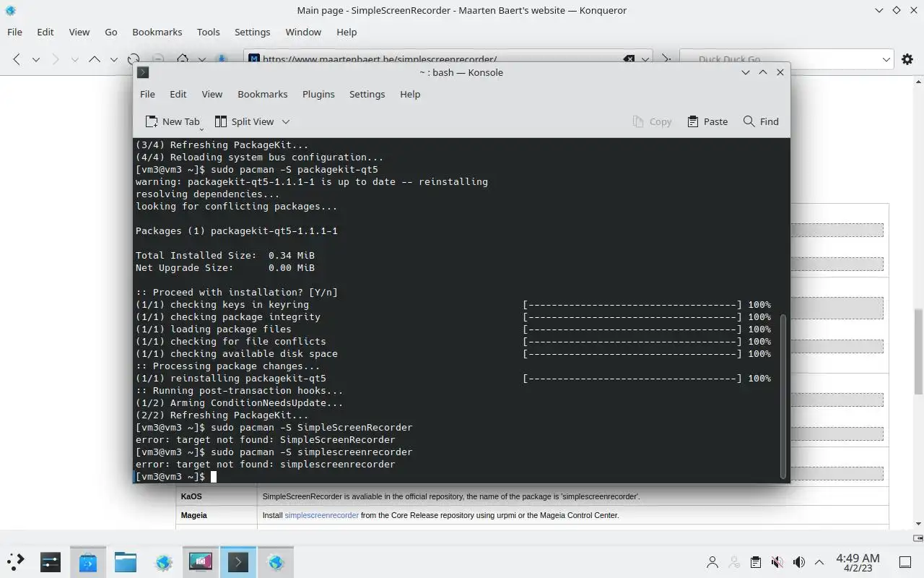924x578 pixels.
Task: Open the Bookmarks menu in Konsole
Action: pos(262,94)
